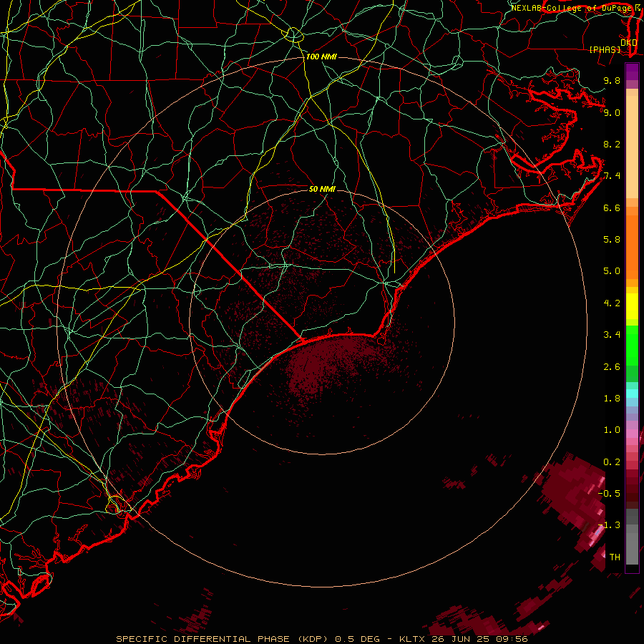Click the 4.2 value on color scale
Viewport: 644px width, 644px height.
[x=612, y=303]
